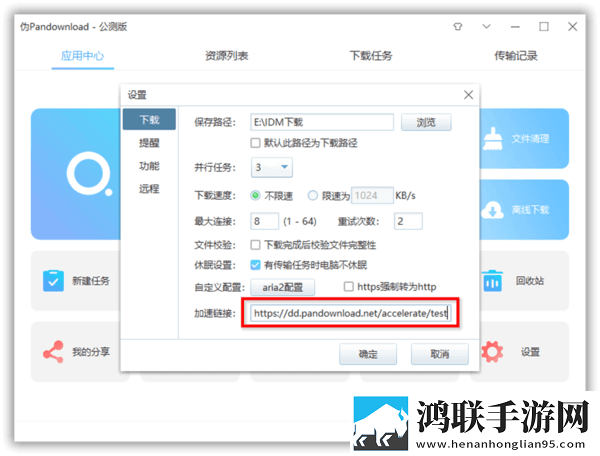
Task: Select the 提醒 settings category
Action: pyautogui.click(x=149, y=143)
